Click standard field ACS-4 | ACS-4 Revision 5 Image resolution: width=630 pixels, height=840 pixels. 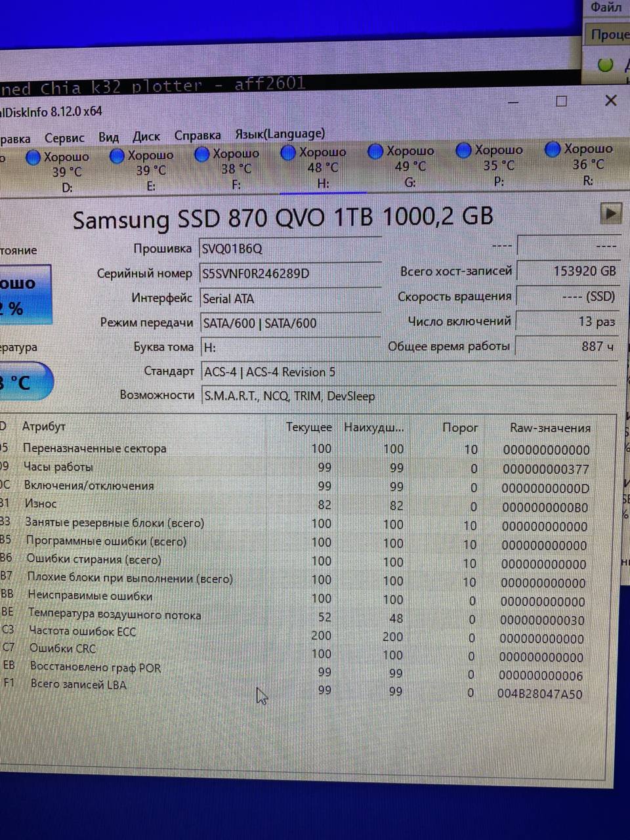[409, 372]
